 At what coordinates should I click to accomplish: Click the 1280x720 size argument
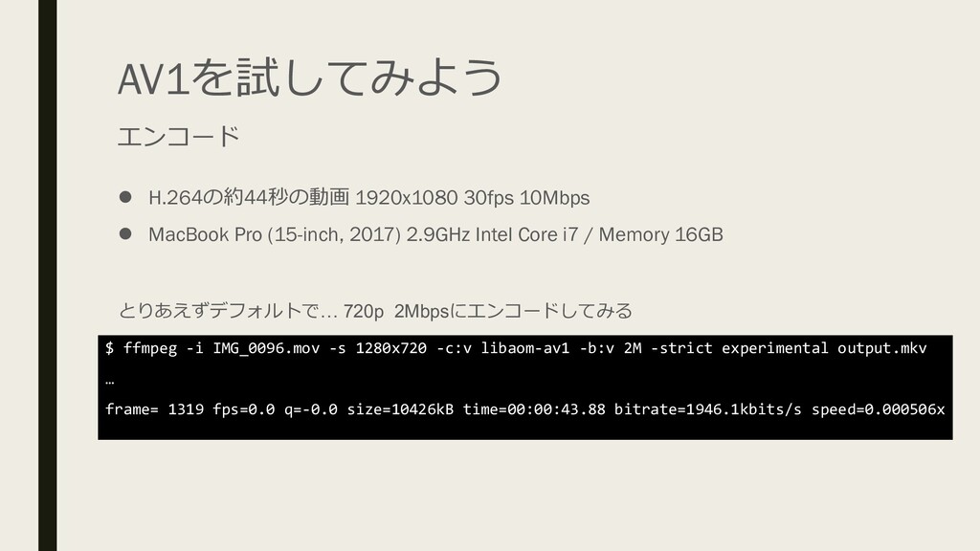pos(391,348)
